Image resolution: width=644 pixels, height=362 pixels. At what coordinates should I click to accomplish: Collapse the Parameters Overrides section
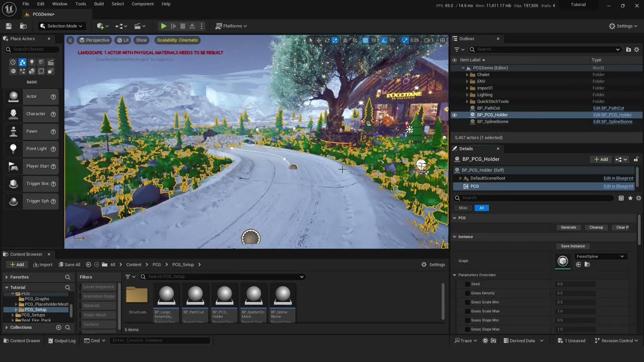click(454, 275)
